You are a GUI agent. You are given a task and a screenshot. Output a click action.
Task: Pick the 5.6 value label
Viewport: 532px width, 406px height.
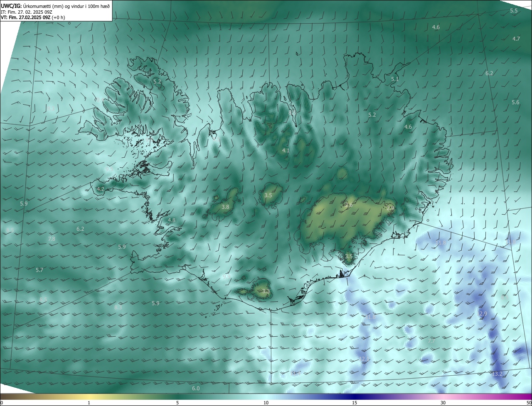click(515, 102)
